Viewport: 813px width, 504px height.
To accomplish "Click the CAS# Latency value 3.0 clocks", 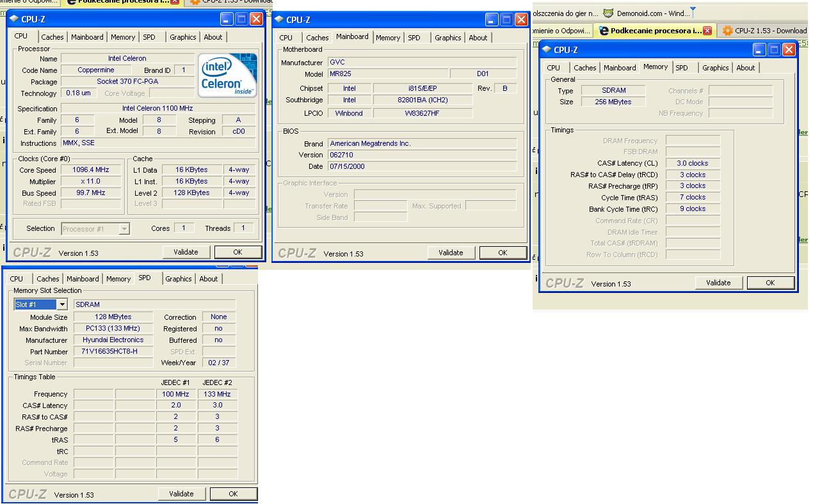I will [693, 164].
